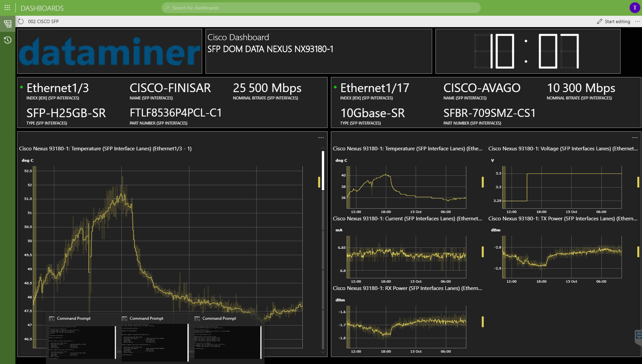Click the dataminer logo image
Screen dimensions: 642x364
click(110, 51)
